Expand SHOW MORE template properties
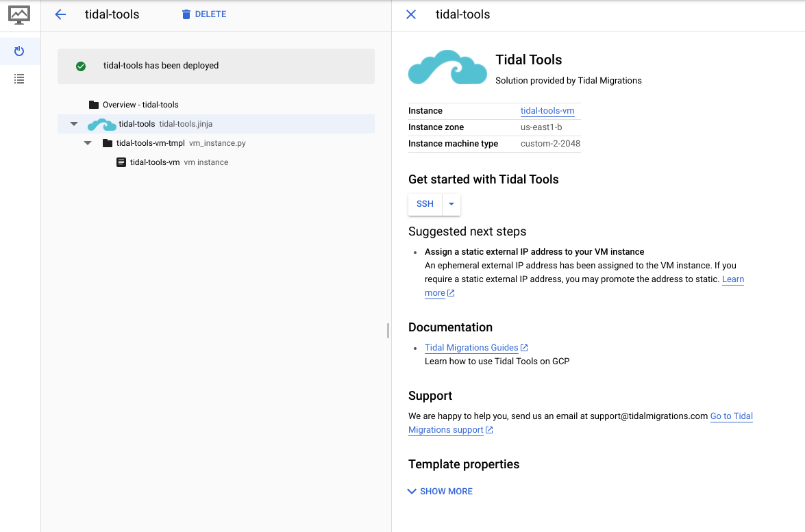The width and height of the screenshot is (805, 532). click(440, 492)
